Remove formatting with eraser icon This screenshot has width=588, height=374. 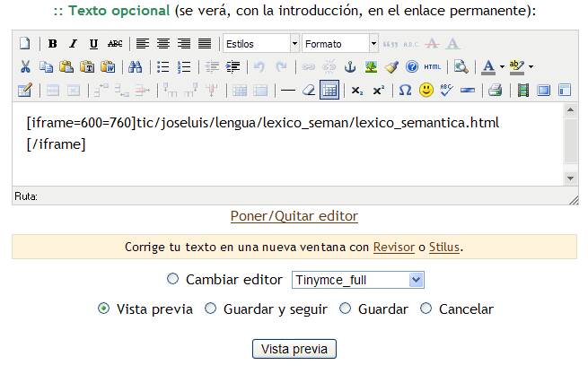[x=309, y=91]
